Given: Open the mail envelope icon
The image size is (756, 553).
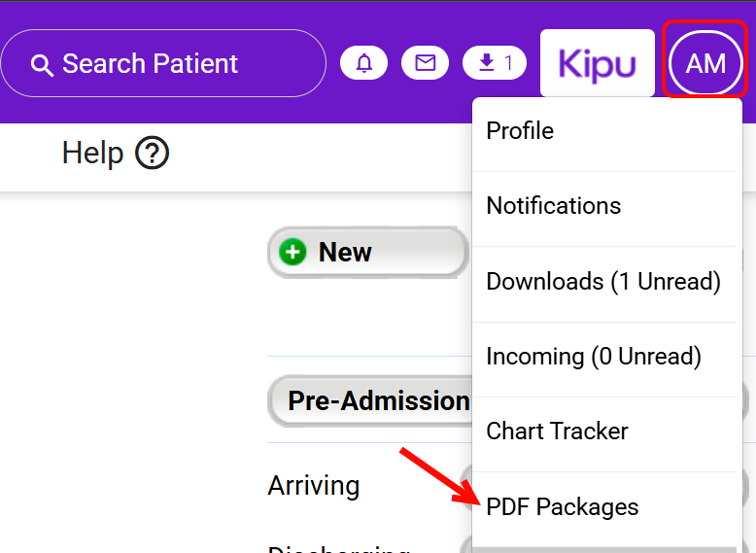Looking at the screenshot, I should (x=426, y=63).
